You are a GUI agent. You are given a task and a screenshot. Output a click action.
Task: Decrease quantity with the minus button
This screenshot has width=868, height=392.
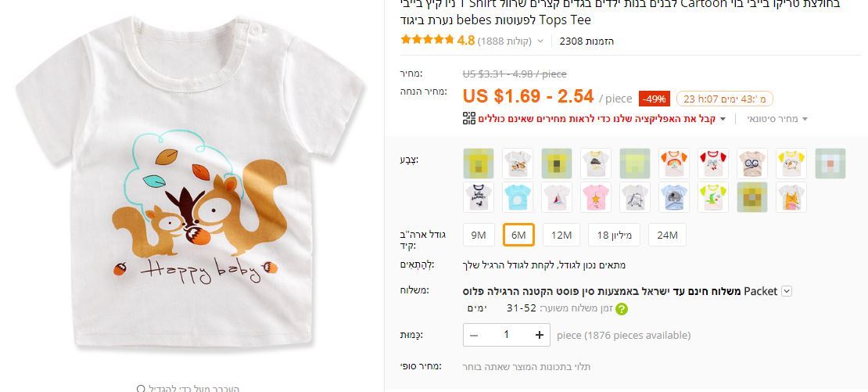click(x=474, y=335)
